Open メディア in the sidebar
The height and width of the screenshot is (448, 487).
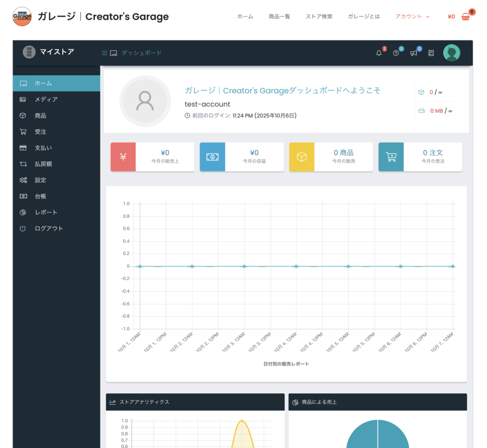46,99
